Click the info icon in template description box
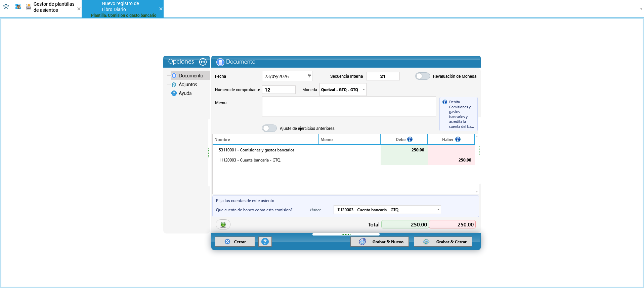644x288 pixels. click(x=445, y=102)
